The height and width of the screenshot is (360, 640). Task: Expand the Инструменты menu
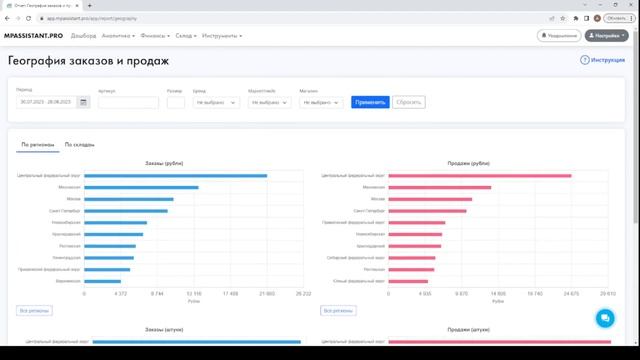pyautogui.click(x=222, y=36)
